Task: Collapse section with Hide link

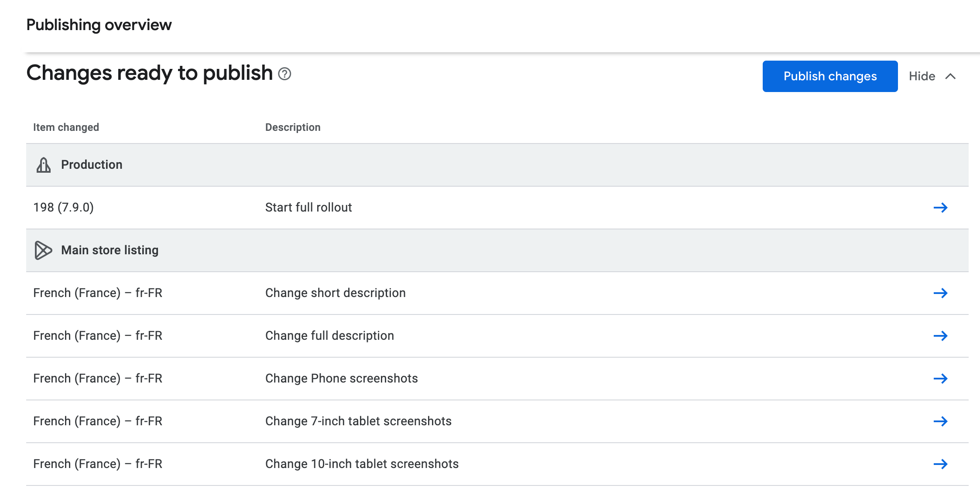Action: (x=922, y=76)
